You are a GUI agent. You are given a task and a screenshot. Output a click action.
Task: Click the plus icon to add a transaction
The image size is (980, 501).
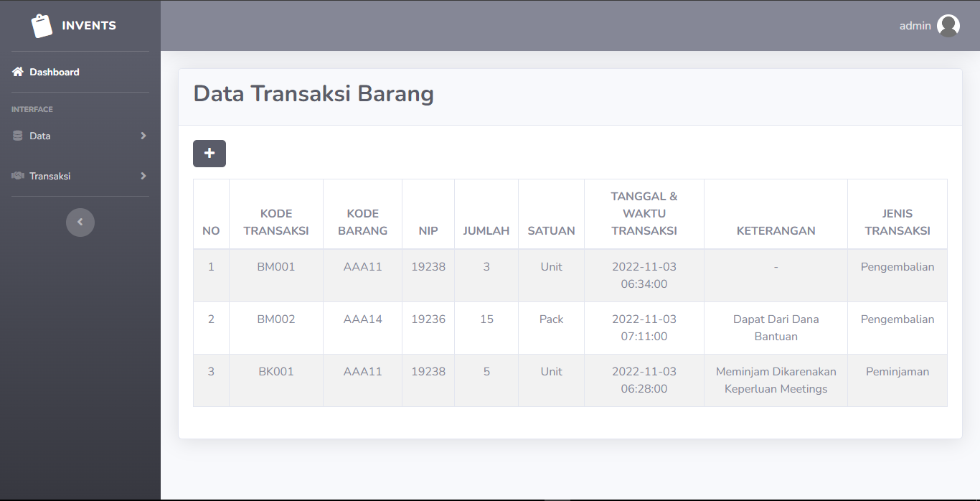tap(209, 153)
